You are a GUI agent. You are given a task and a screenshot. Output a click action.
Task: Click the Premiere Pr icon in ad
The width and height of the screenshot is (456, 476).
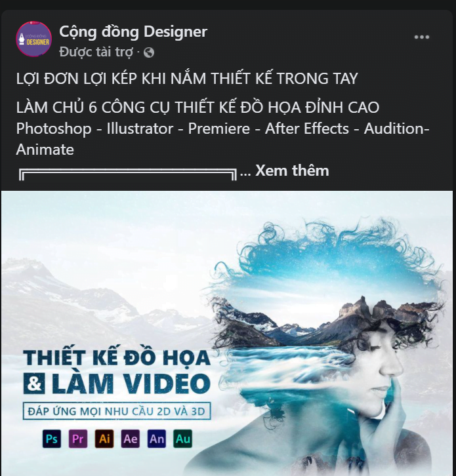[x=78, y=439]
